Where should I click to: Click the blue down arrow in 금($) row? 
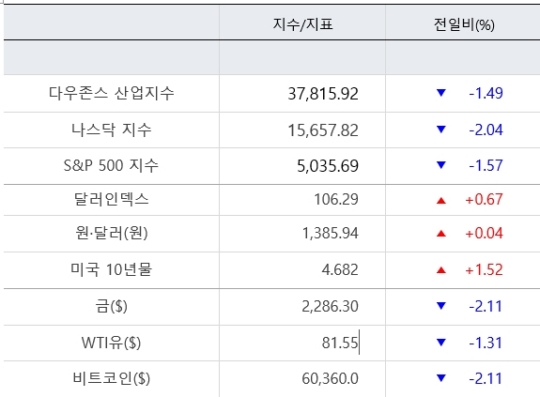pos(441,305)
